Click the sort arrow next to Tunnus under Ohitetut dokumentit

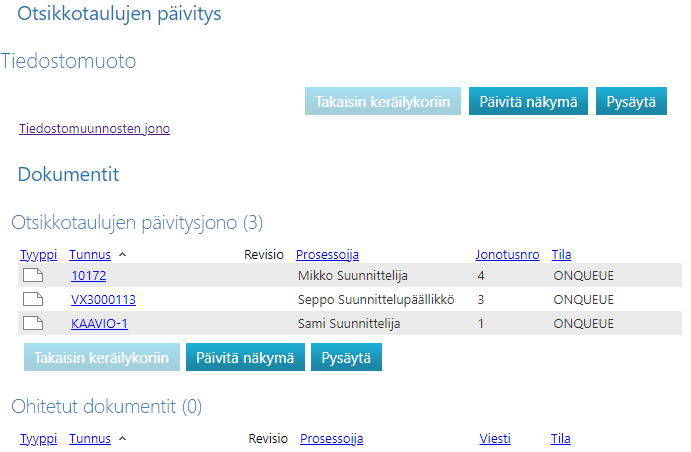[x=122, y=439]
